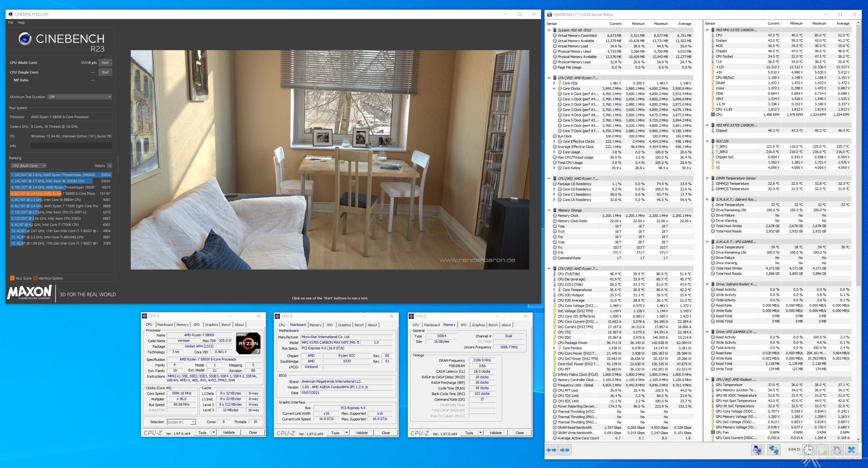Click fan icon beside GPU Fan row

tap(713, 432)
